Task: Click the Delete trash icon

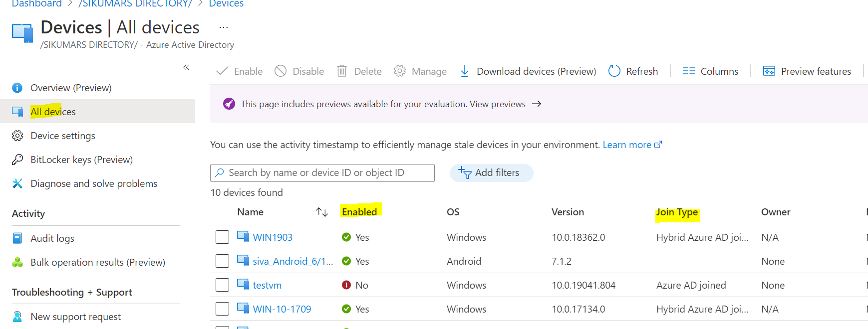Action: point(342,71)
